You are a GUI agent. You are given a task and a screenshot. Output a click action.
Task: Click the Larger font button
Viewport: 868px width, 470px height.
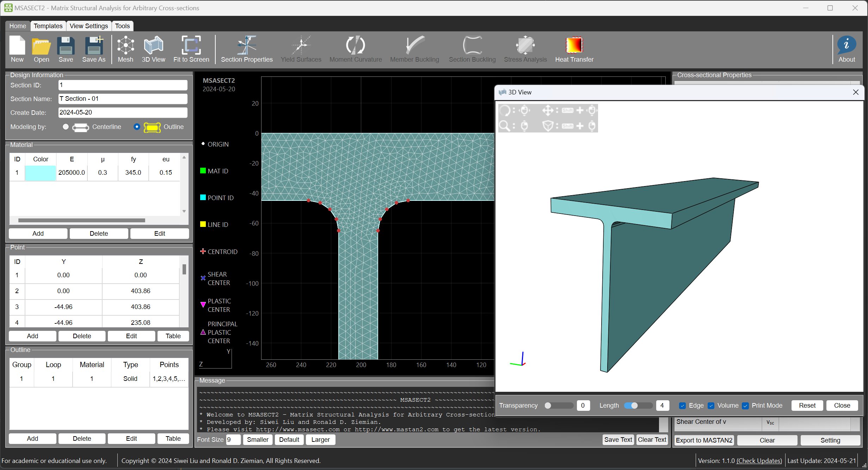tap(320, 440)
